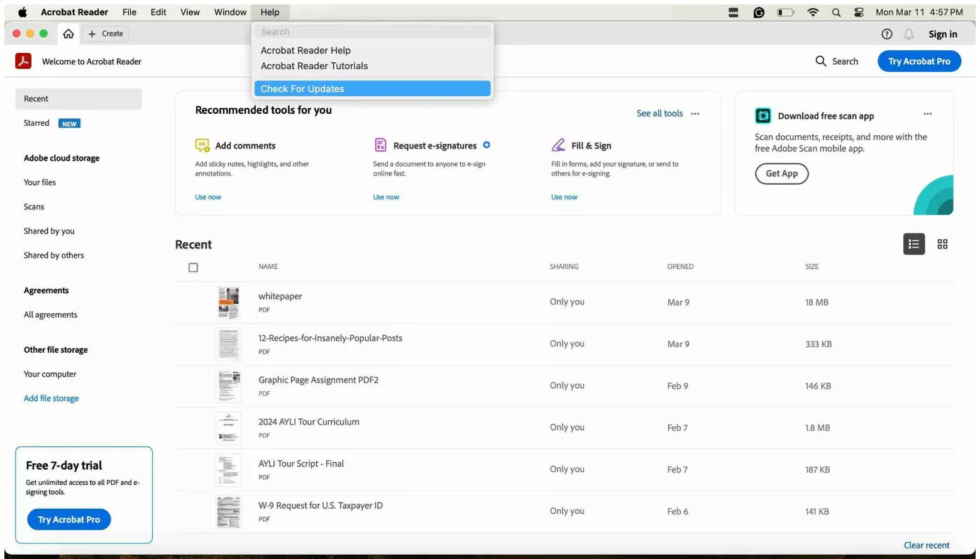This screenshot has height=559, width=980.
Task: Open the help question mark icon
Action: (x=887, y=34)
